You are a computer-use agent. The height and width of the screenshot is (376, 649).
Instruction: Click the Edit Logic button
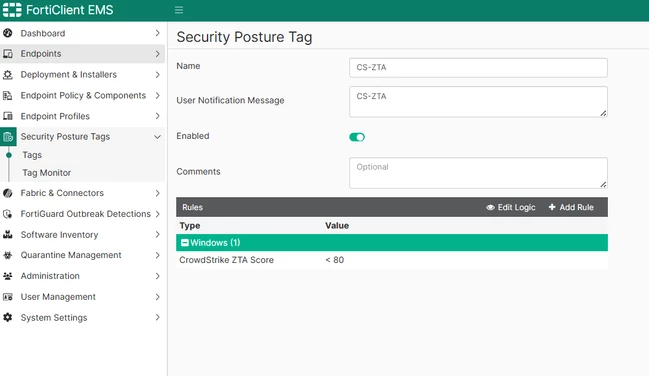pyautogui.click(x=511, y=207)
